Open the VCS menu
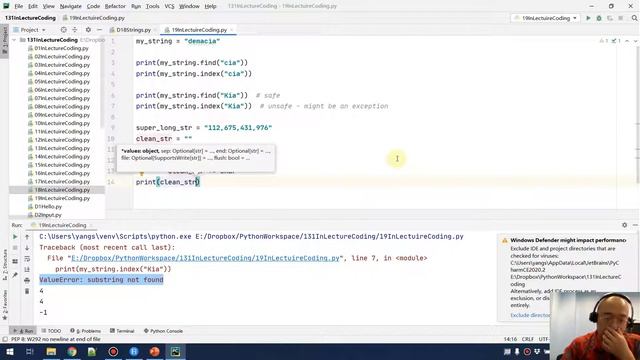 tap(169, 6)
